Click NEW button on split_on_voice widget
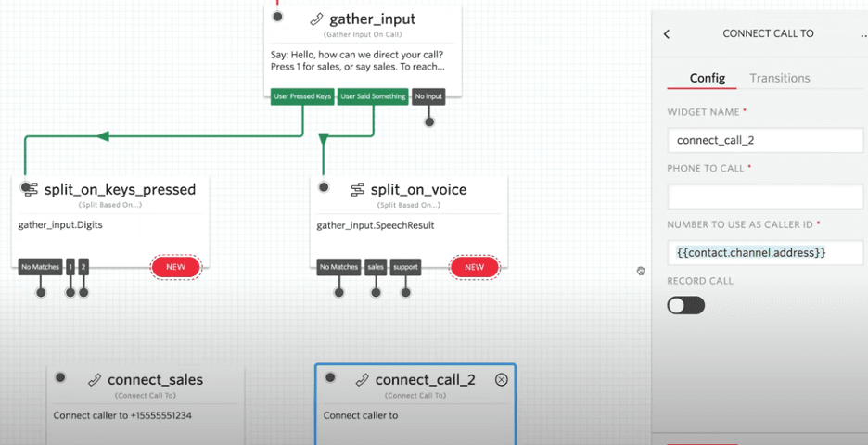The height and width of the screenshot is (445, 868). [x=474, y=267]
